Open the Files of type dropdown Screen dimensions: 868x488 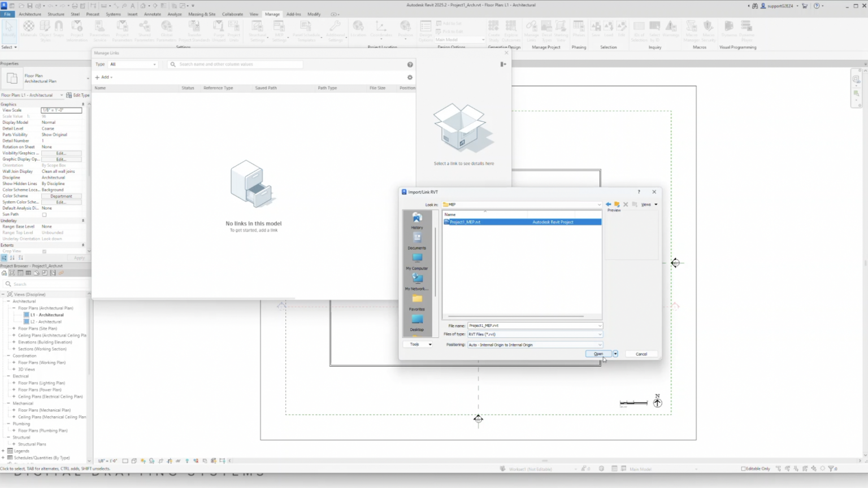point(599,334)
